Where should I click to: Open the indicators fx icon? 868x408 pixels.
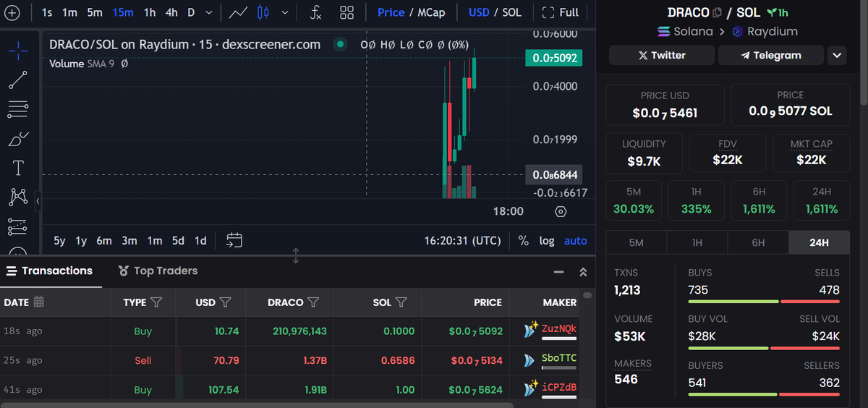pos(316,12)
